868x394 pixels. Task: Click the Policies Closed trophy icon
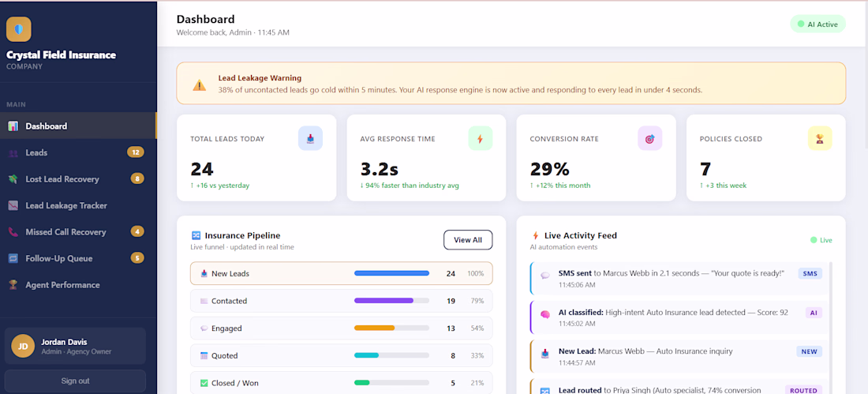[x=819, y=138]
